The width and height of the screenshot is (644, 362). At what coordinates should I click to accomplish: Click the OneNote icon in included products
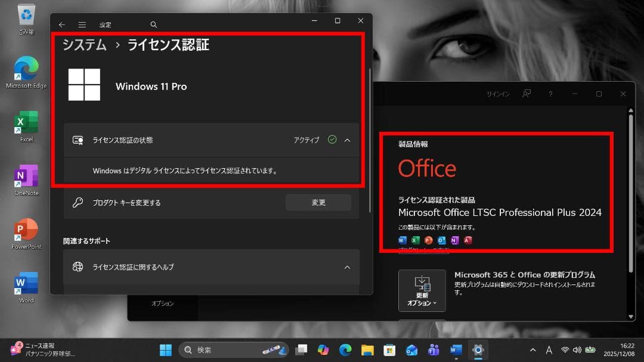454,240
